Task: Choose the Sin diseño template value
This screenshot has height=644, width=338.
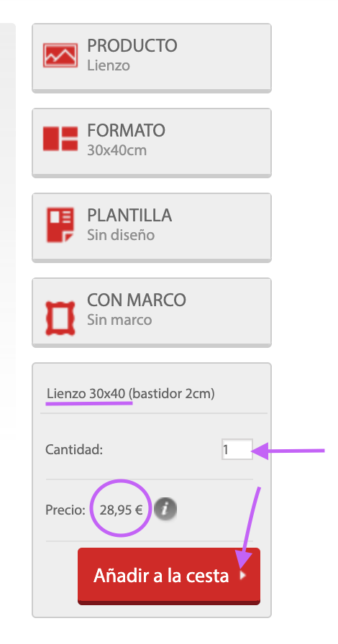Action: coord(121,235)
